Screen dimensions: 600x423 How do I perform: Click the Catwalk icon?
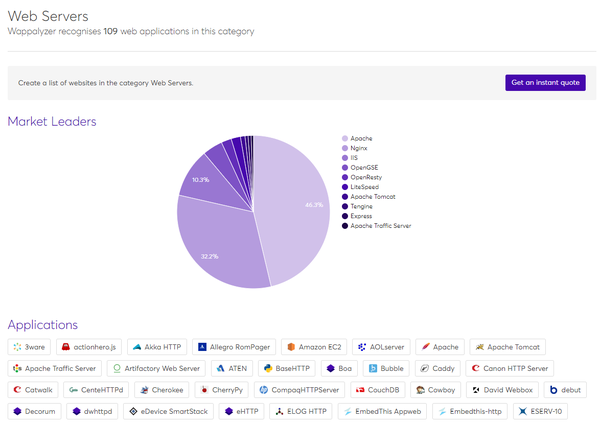coord(17,390)
